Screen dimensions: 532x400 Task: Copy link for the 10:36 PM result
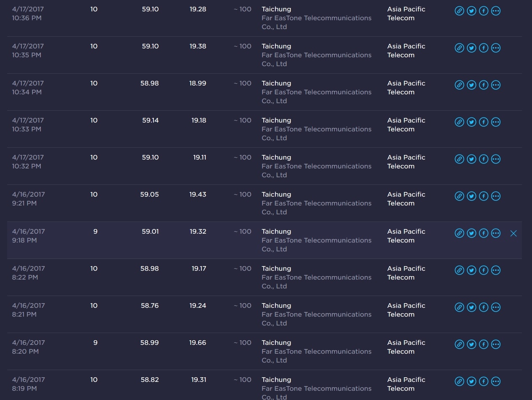pos(459,11)
